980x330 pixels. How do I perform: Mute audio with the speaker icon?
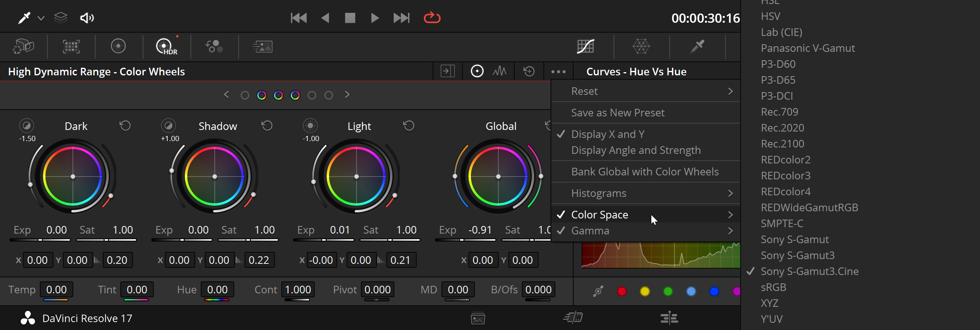point(87,18)
